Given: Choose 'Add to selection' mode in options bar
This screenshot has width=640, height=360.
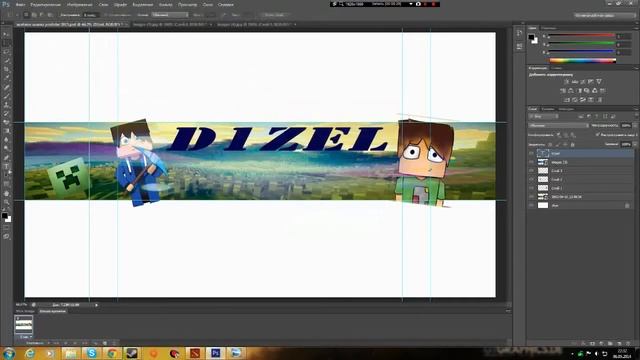Looking at the screenshot, I should coord(34,15).
